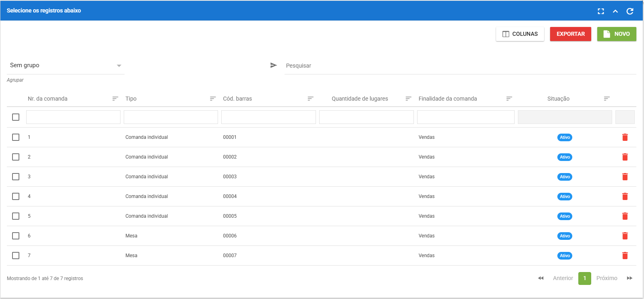
Task: Click the Cód. barras column header label
Action: pyautogui.click(x=237, y=99)
